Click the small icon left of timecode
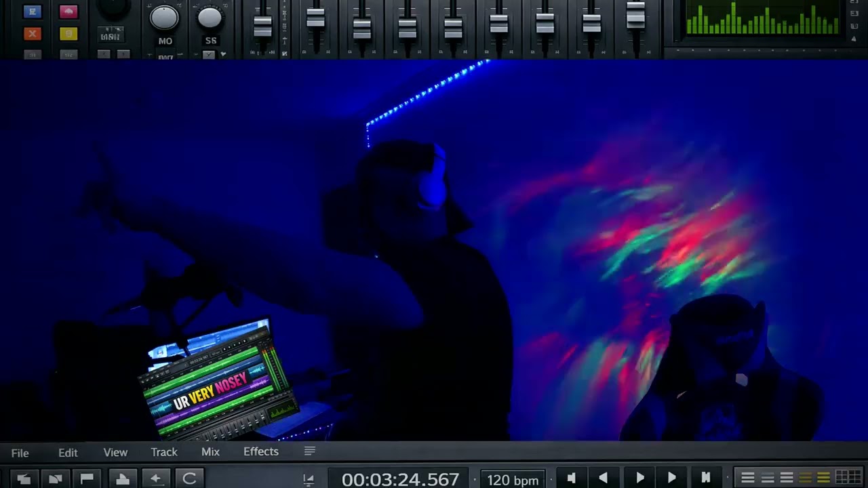This screenshot has width=868, height=488. [309, 479]
